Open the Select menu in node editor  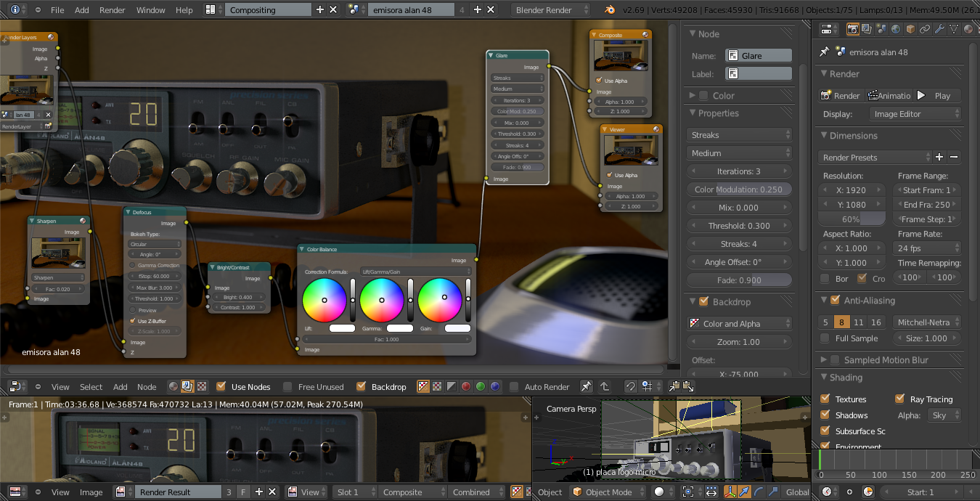91,387
